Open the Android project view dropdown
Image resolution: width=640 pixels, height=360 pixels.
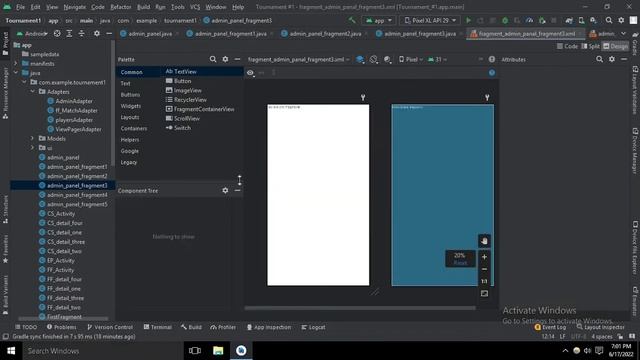[32, 33]
